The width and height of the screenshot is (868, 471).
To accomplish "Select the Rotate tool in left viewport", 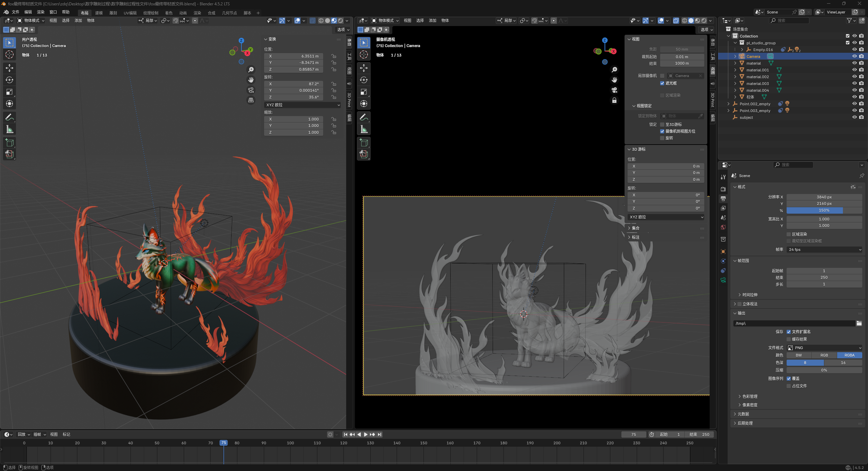I will (x=9, y=80).
